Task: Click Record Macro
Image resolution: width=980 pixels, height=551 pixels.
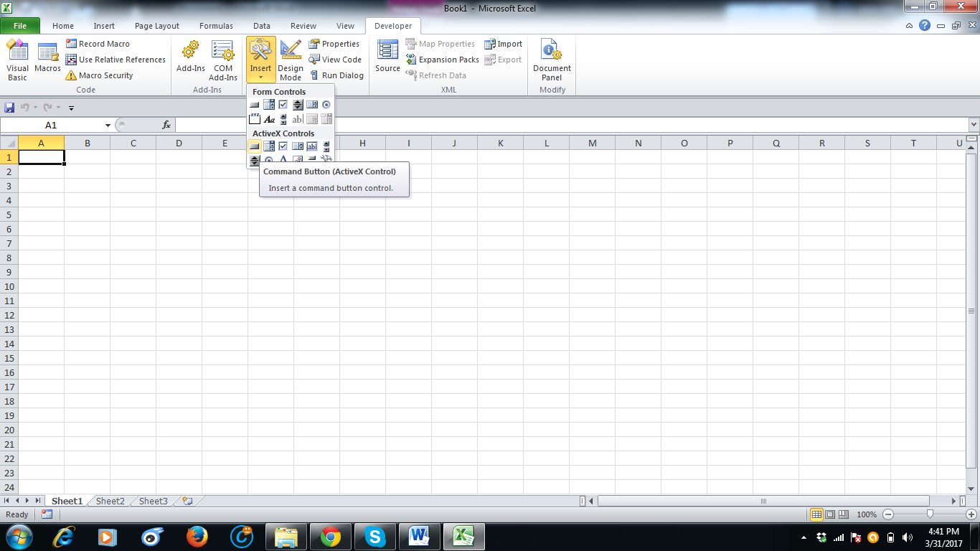Action: 98,44
